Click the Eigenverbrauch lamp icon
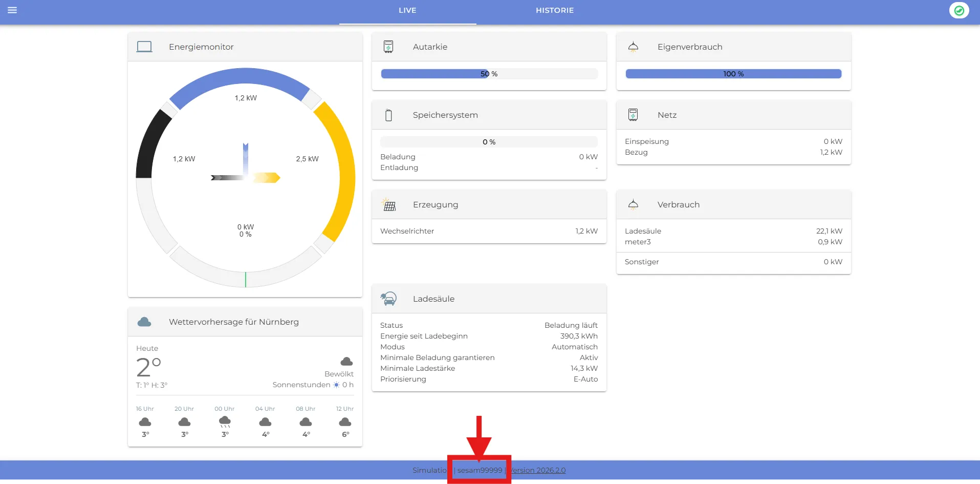Viewport: 980px width, 484px height. point(633,47)
